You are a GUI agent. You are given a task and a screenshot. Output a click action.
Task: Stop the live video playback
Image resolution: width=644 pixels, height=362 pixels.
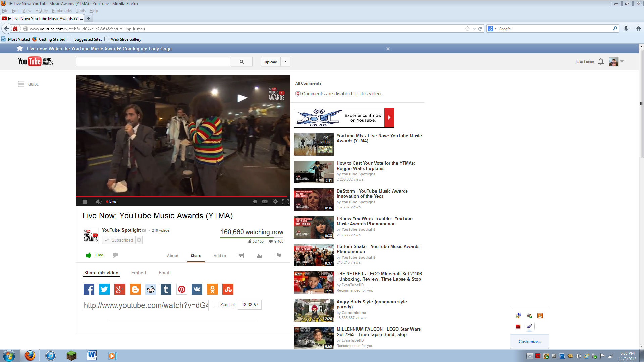[85, 202]
